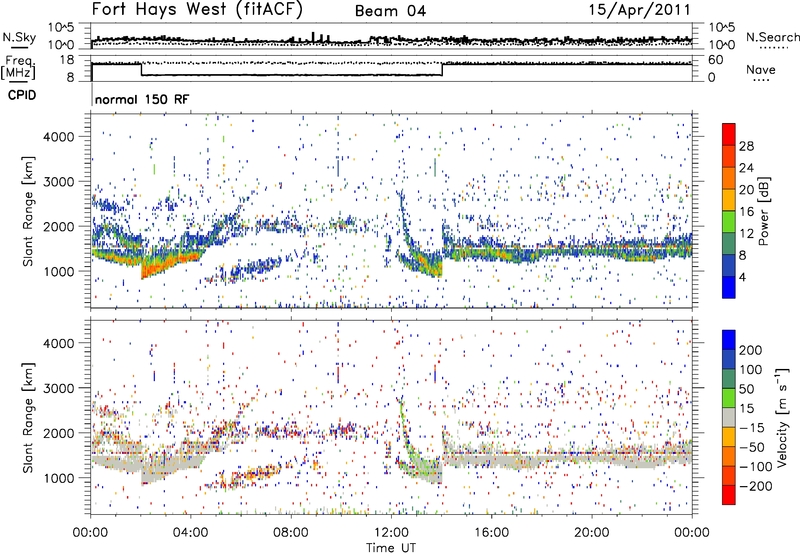Screen dimensions: 800x554
Task: Click the 'Velocity [m s-1]' colorbar title
Action: click(782, 417)
